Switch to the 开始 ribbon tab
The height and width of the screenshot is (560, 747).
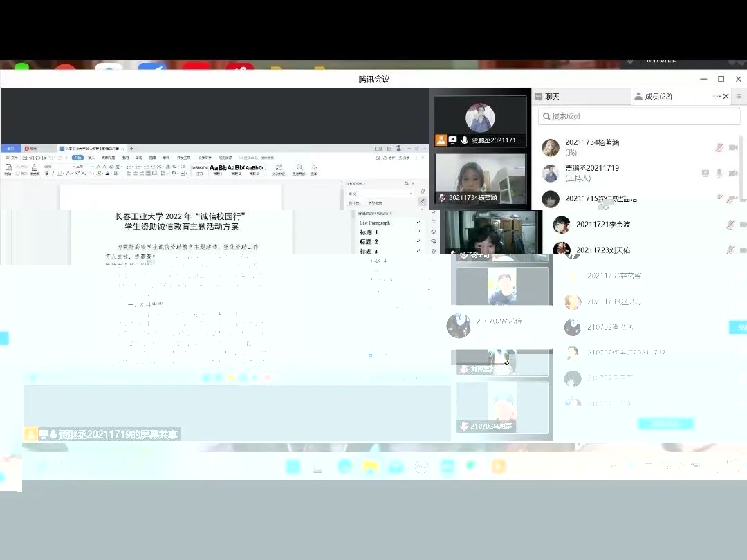77,158
